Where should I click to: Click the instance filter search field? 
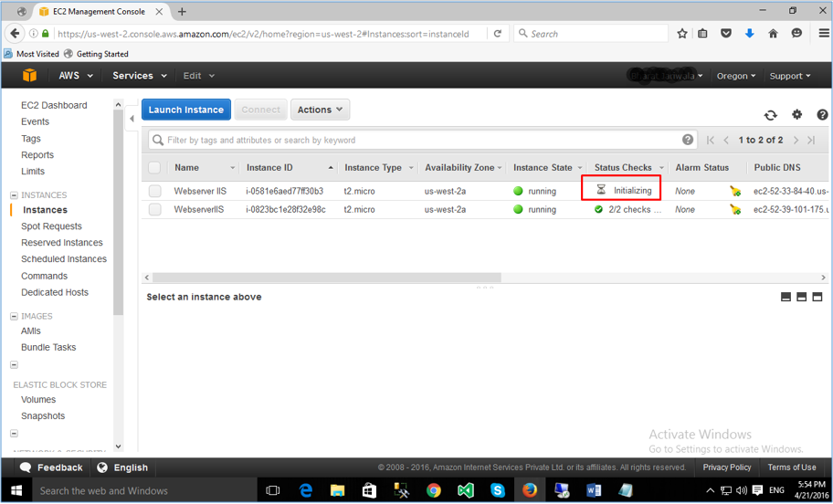pos(422,141)
